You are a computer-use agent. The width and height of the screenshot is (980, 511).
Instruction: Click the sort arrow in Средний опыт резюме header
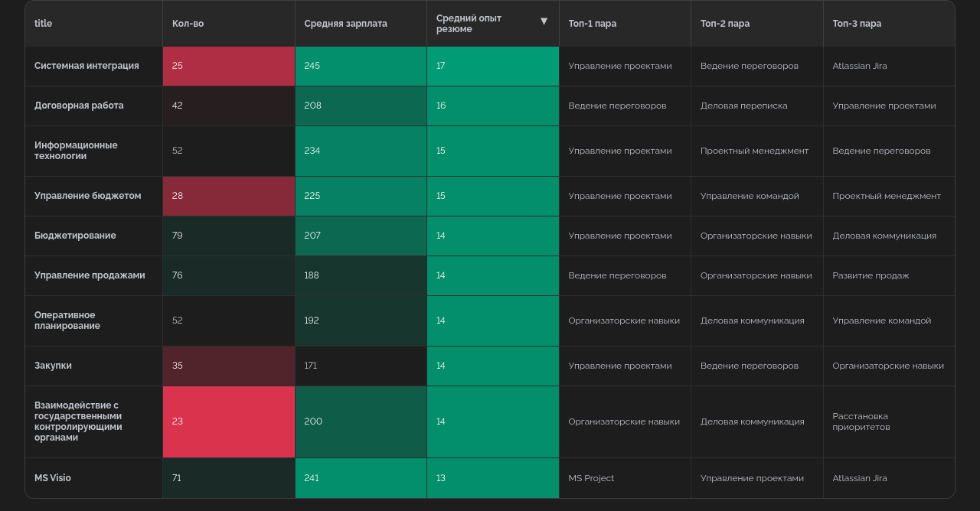(544, 21)
